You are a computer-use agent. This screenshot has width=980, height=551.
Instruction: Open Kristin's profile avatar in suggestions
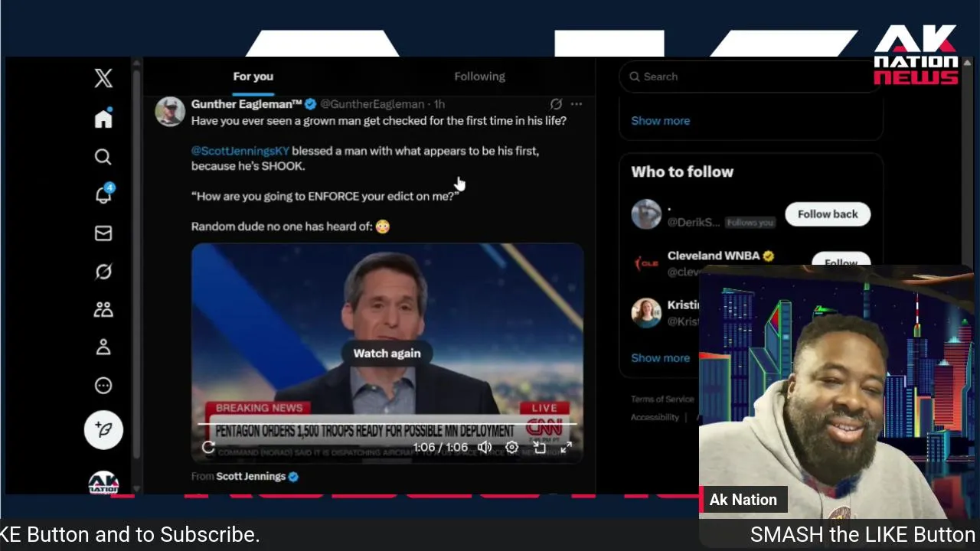(x=646, y=312)
